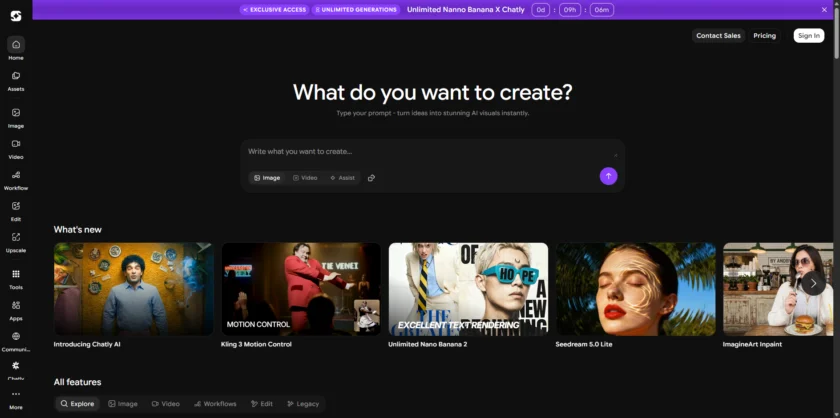Click the "Kling 3 Motion Control" caption
This screenshot has width=840, height=418.
coord(256,345)
